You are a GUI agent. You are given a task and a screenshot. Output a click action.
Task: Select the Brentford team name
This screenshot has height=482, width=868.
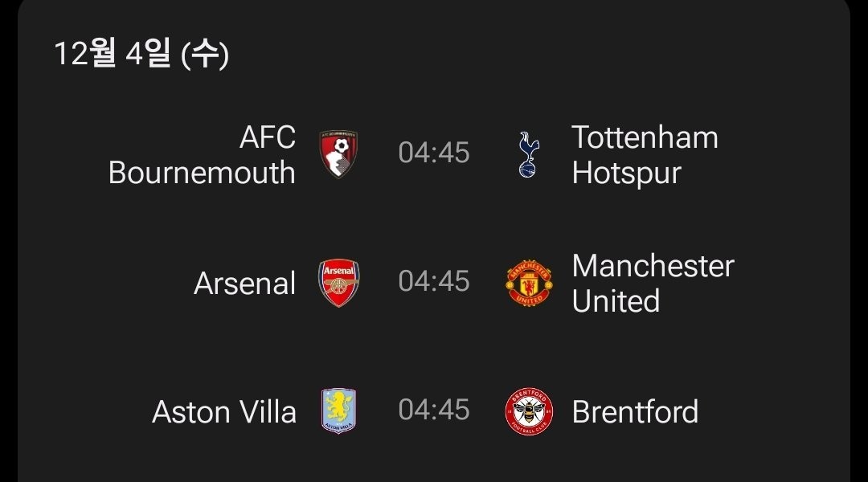point(635,412)
